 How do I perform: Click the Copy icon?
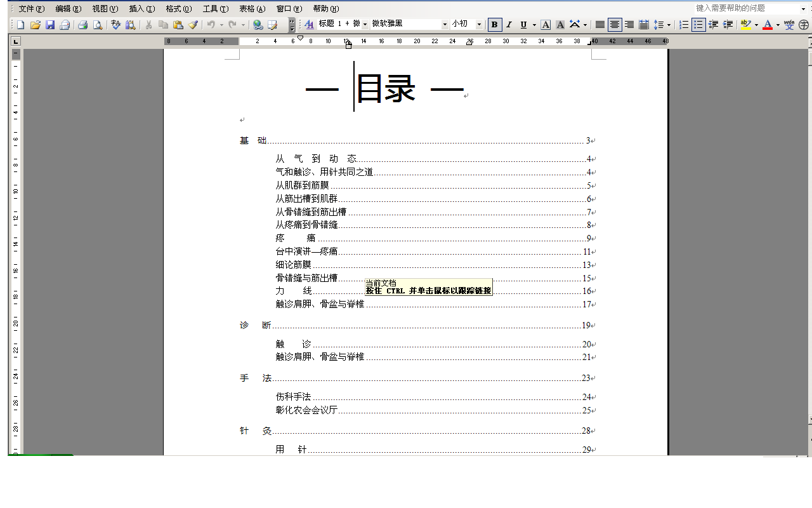point(163,25)
